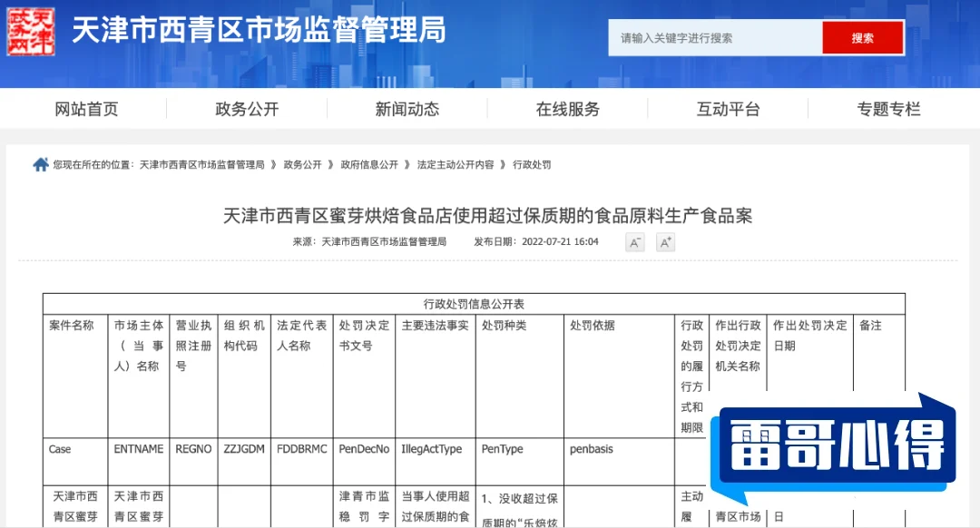Click the Tianjin government logo icon
This screenshot has height=528, width=980.
pyautogui.click(x=31, y=32)
